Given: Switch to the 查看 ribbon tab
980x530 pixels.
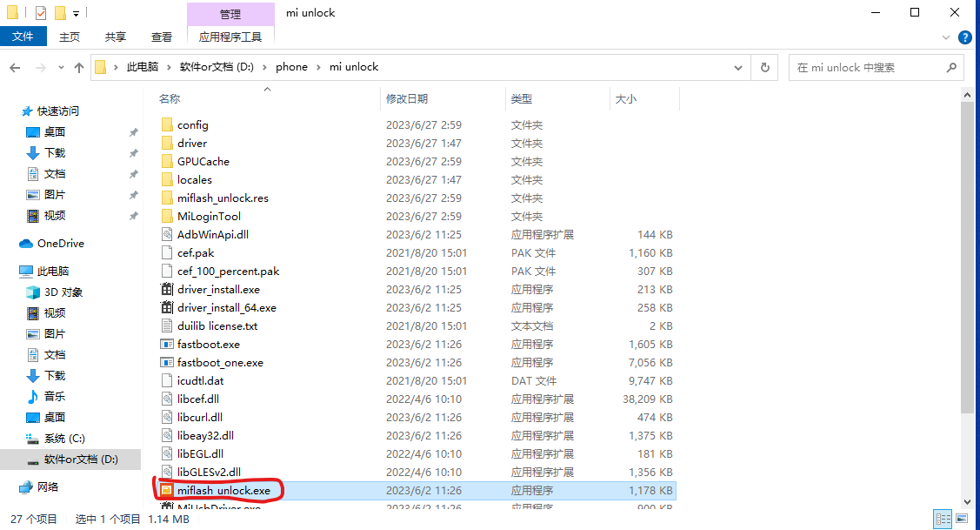Looking at the screenshot, I should pyautogui.click(x=161, y=37).
